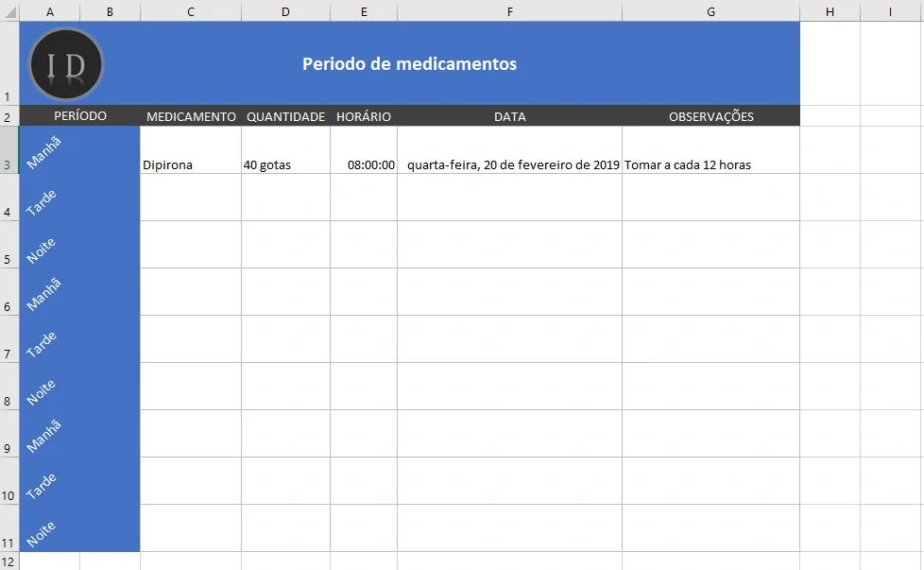This screenshot has height=570, width=924.
Task: Click the Select All corner above row 1
Action: (9, 10)
